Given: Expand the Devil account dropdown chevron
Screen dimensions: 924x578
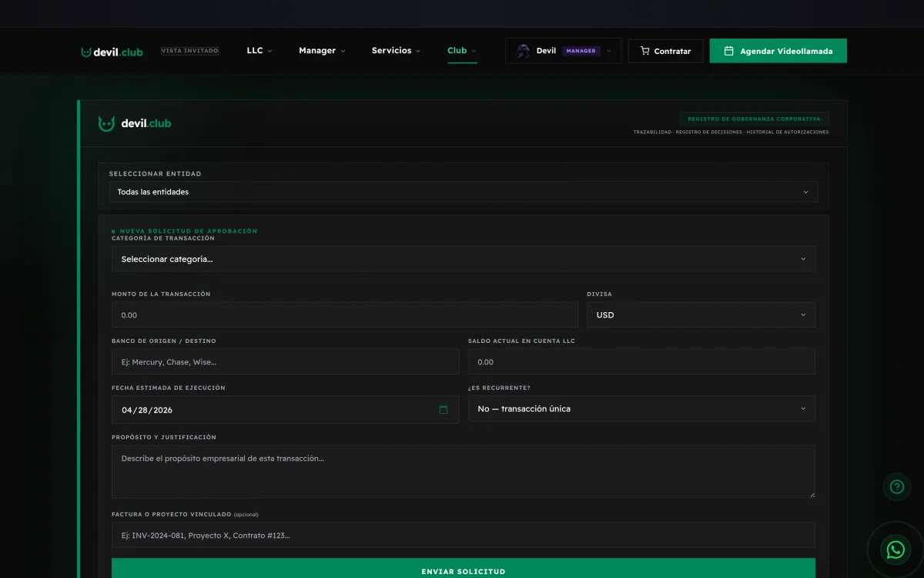Looking at the screenshot, I should pos(609,51).
